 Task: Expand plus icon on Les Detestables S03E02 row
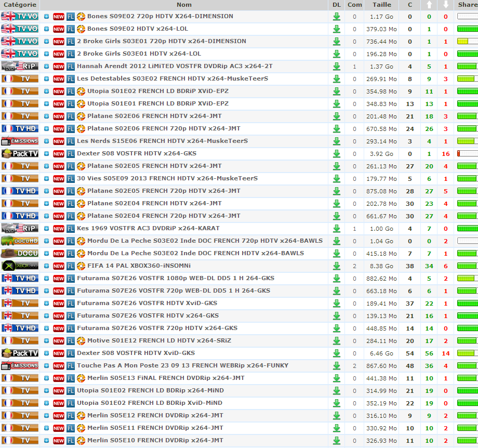(x=46, y=79)
